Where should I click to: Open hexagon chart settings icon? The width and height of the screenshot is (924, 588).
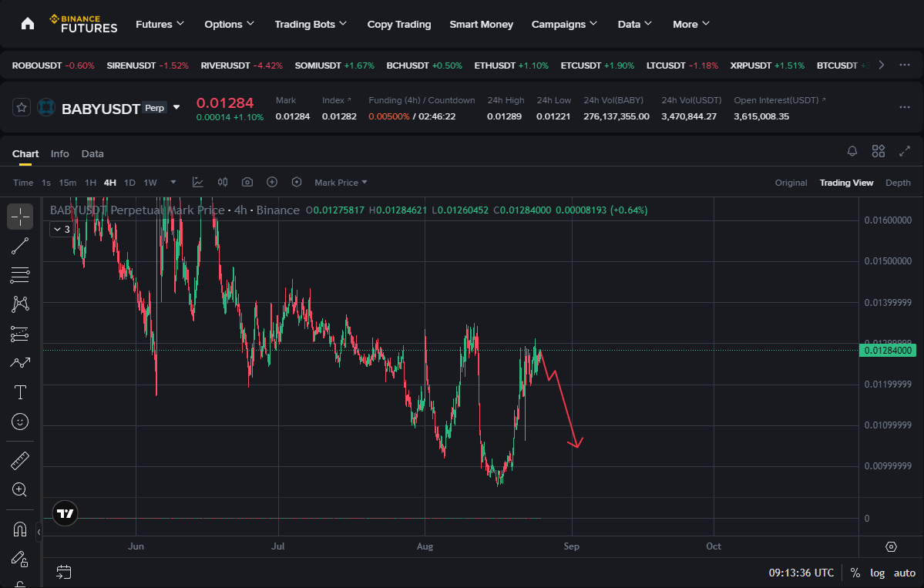click(x=297, y=183)
